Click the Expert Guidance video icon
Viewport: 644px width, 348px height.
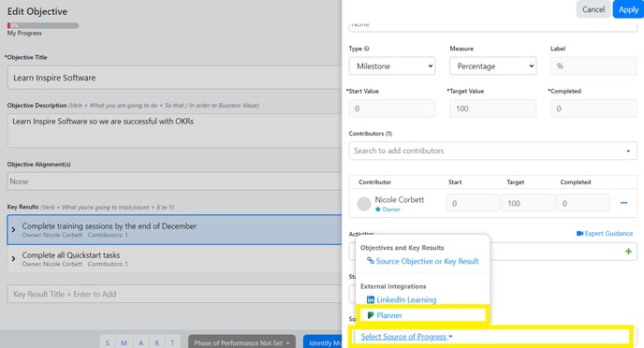[x=579, y=234]
